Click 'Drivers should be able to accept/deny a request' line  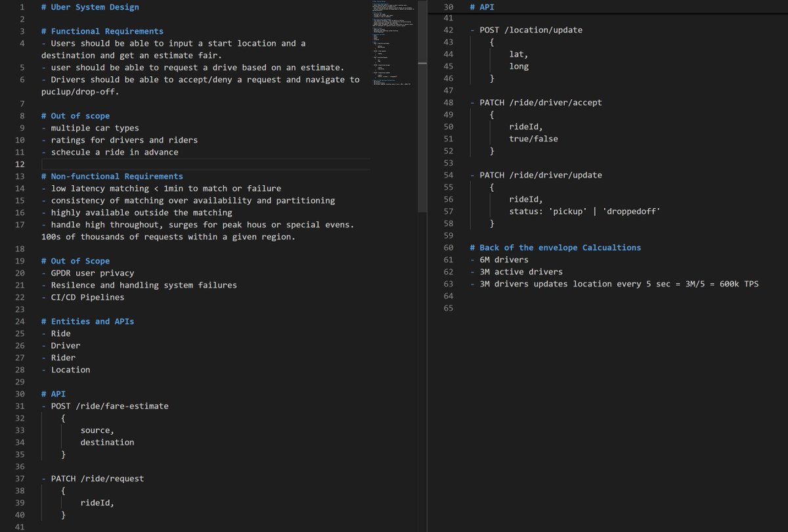point(200,79)
